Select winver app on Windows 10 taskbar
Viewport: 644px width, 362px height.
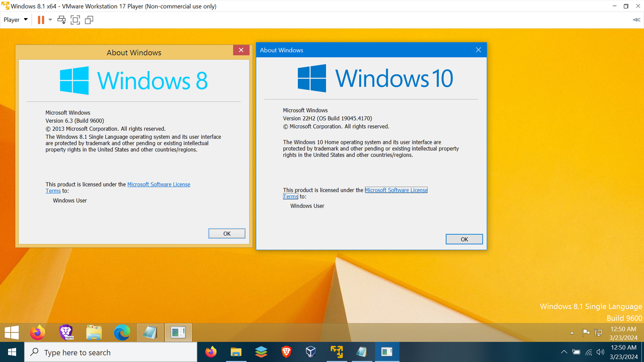coord(387,352)
